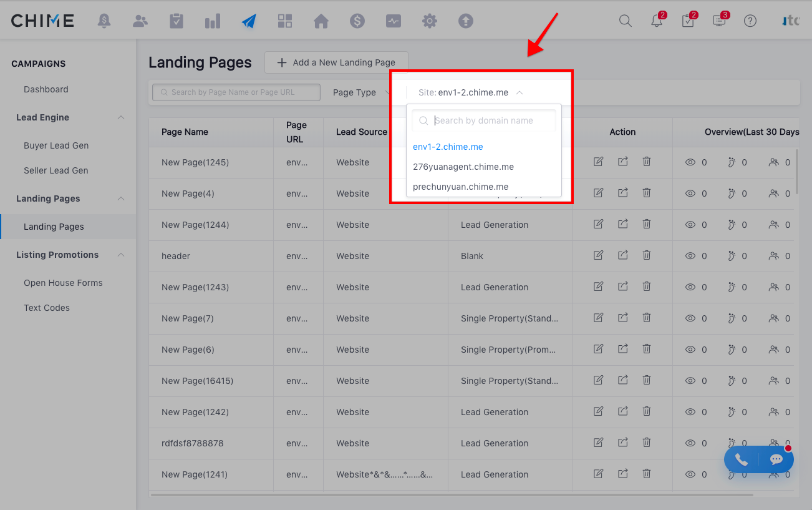Share New Page(1243) via export icon
Screen dimensions: 812x510
[623, 287]
